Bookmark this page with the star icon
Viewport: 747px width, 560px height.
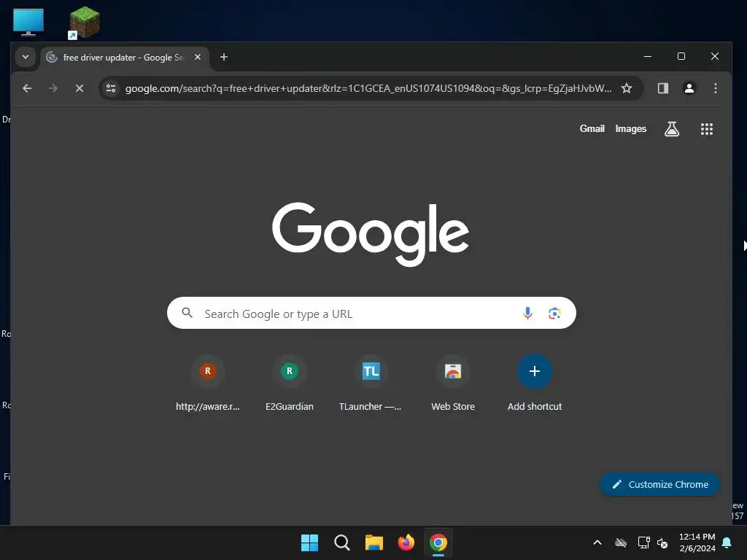pyautogui.click(x=627, y=88)
